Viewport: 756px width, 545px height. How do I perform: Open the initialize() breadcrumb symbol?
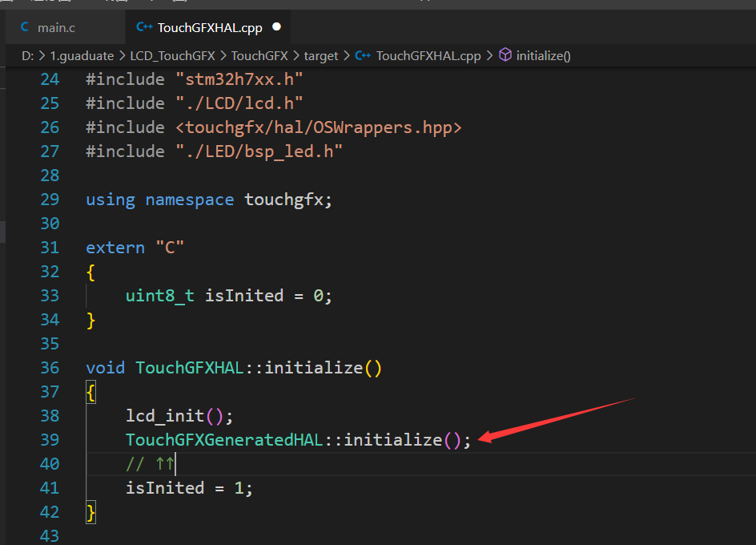pyautogui.click(x=543, y=56)
